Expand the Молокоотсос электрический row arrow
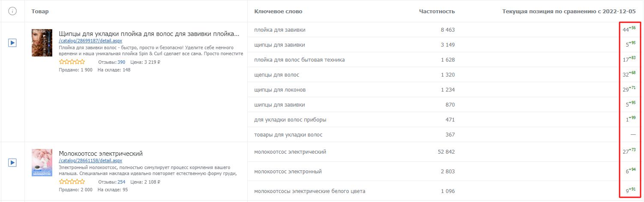 12,163
